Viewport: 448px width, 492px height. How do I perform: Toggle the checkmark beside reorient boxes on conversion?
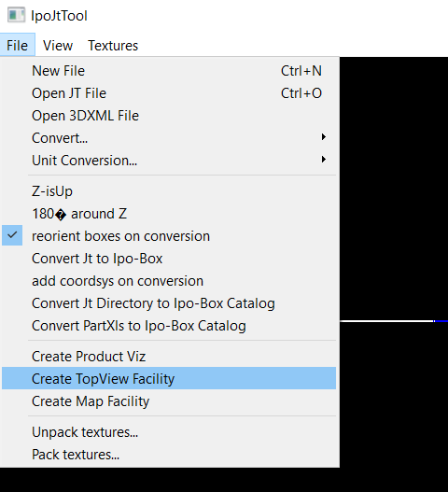[x=12, y=235]
